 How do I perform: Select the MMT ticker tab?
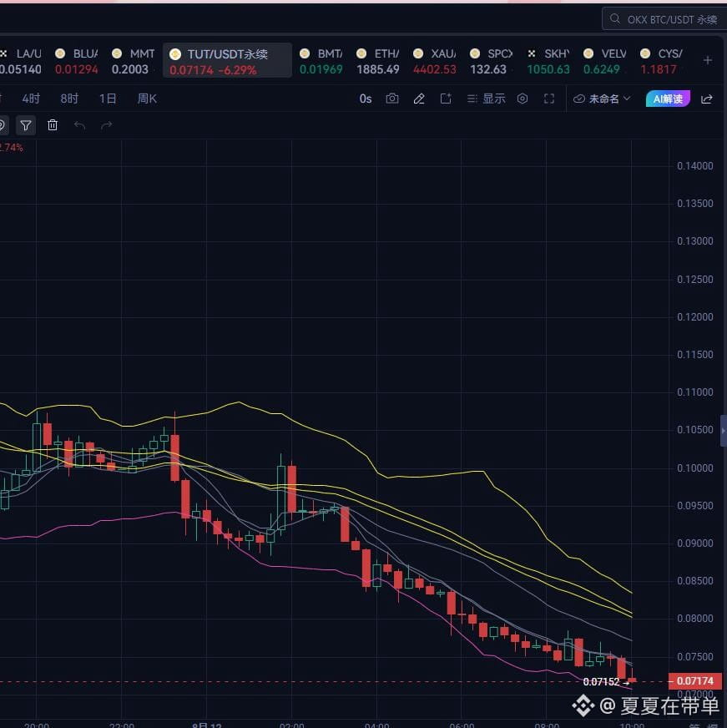[134, 61]
